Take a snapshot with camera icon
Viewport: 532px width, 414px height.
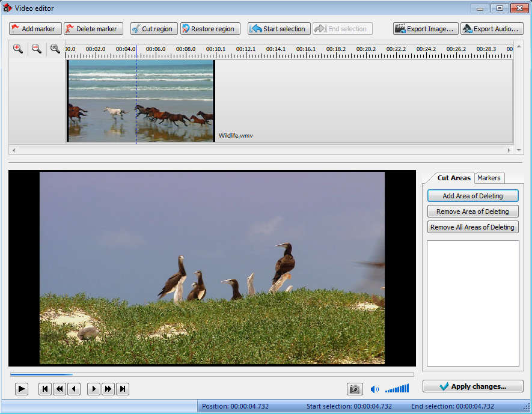[x=355, y=389]
